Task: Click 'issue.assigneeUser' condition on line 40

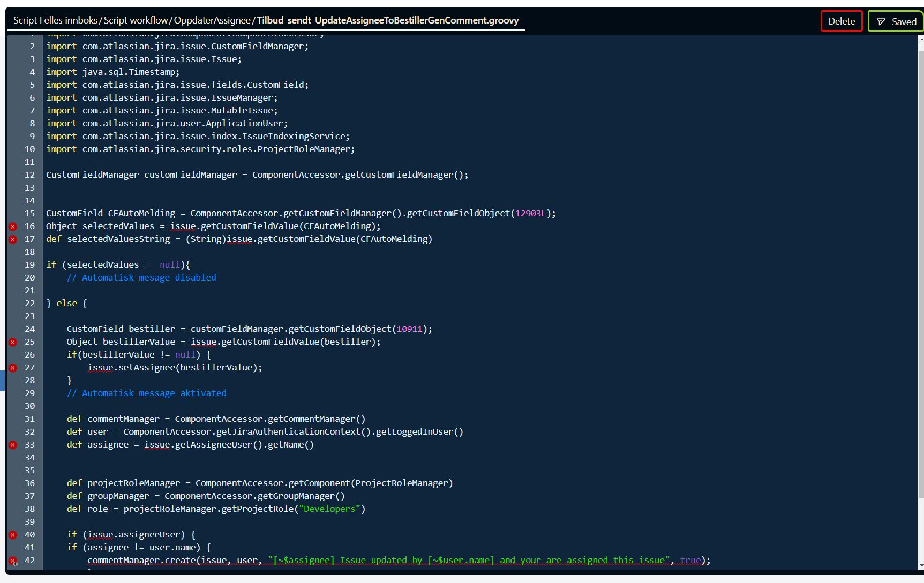Action: pyautogui.click(x=134, y=535)
